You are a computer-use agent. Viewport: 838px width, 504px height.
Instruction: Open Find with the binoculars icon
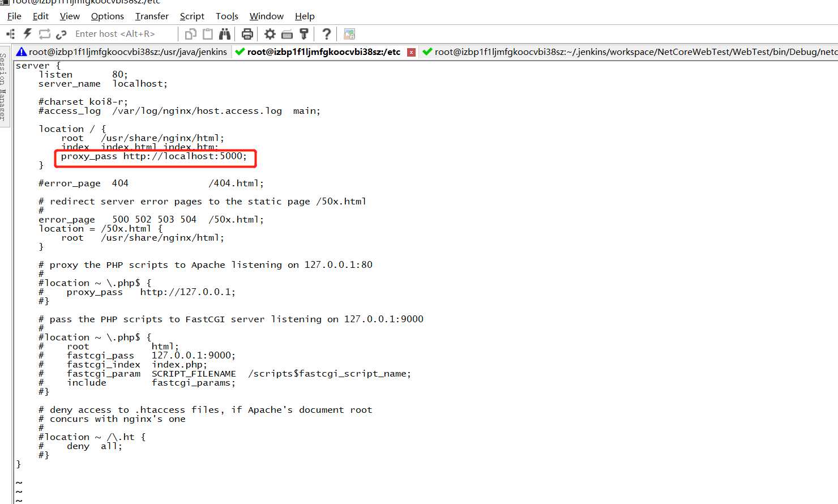click(225, 34)
